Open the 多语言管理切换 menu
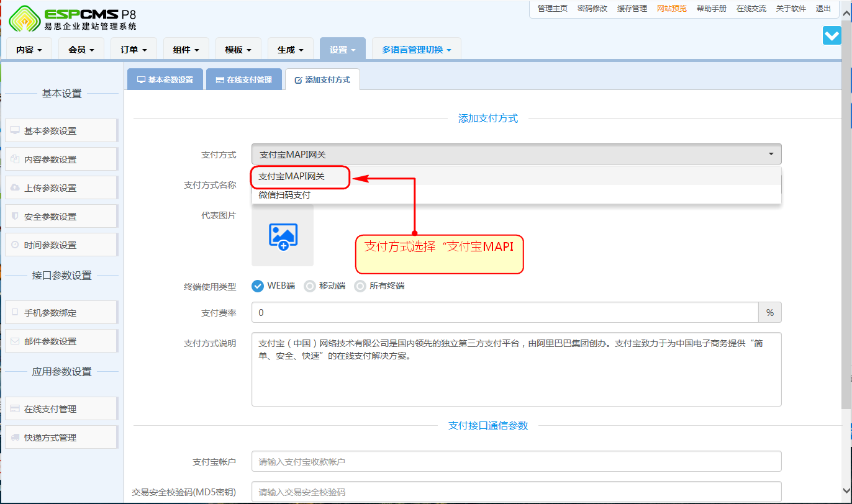The width and height of the screenshot is (852, 504). click(417, 49)
